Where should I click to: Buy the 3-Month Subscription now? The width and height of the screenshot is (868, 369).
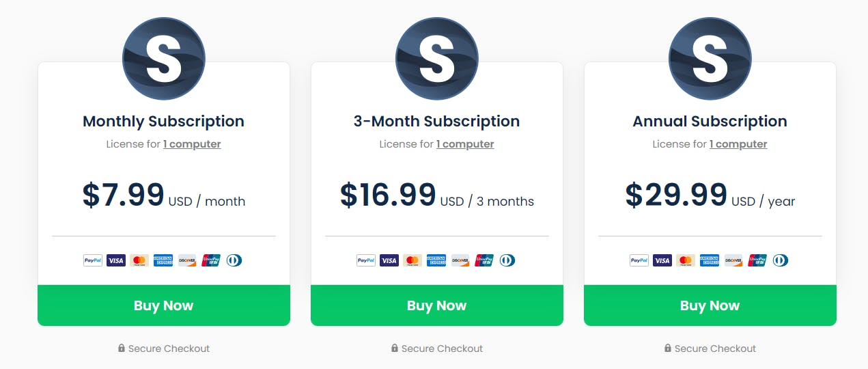click(x=437, y=305)
